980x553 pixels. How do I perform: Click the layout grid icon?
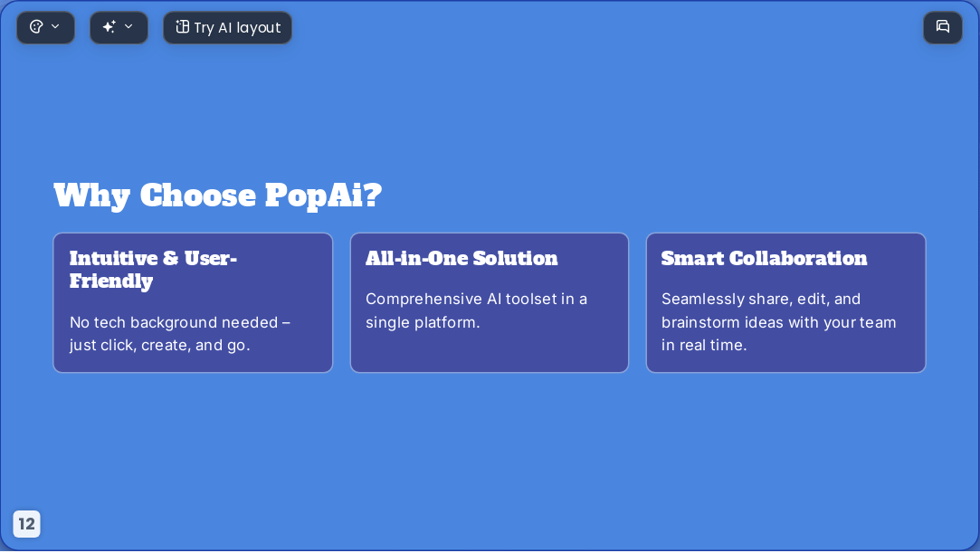pyautogui.click(x=182, y=27)
